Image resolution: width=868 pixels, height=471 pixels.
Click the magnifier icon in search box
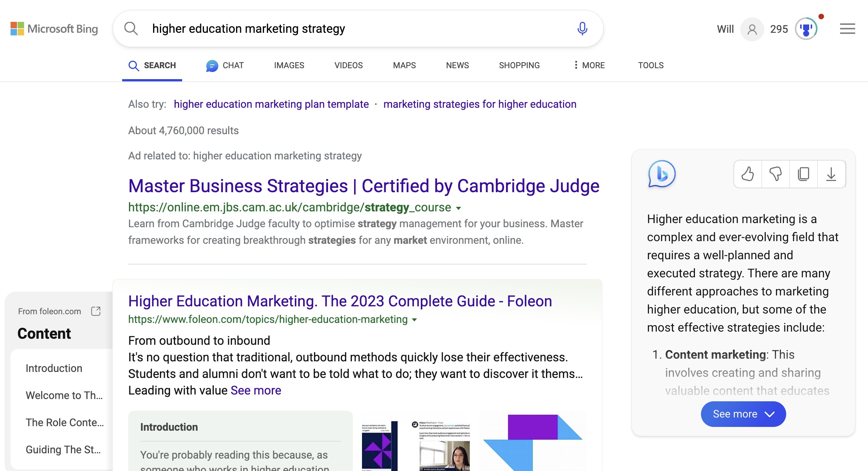click(x=131, y=29)
